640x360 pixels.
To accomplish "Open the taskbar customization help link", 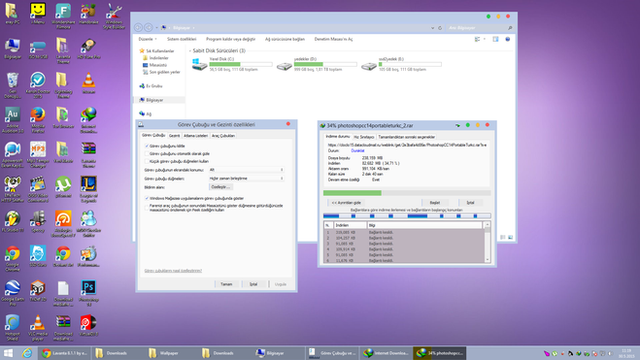I will (173, 271).
